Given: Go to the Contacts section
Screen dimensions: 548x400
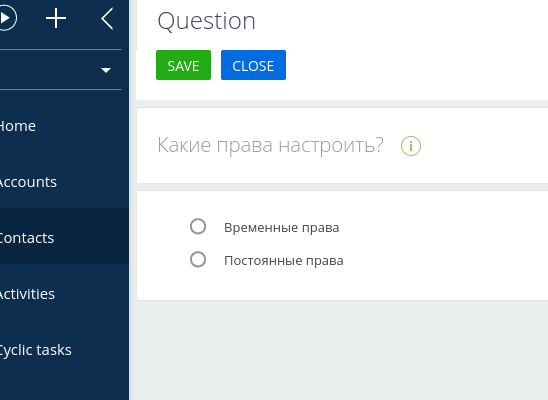Looking at the screenshot, I should tap(64, 236).
